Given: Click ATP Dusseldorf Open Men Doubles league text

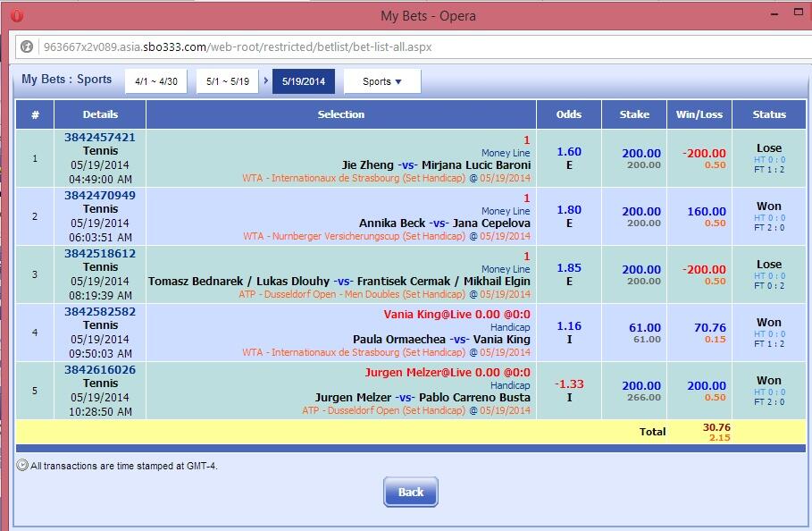Looking at the screenshot, I should [x=352, y=294].
